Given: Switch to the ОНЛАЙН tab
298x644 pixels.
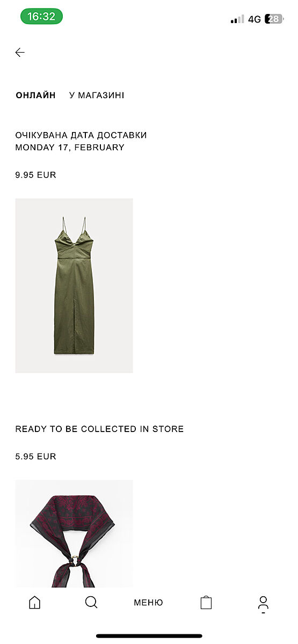Looking at the screenshot, I should 35,96.
